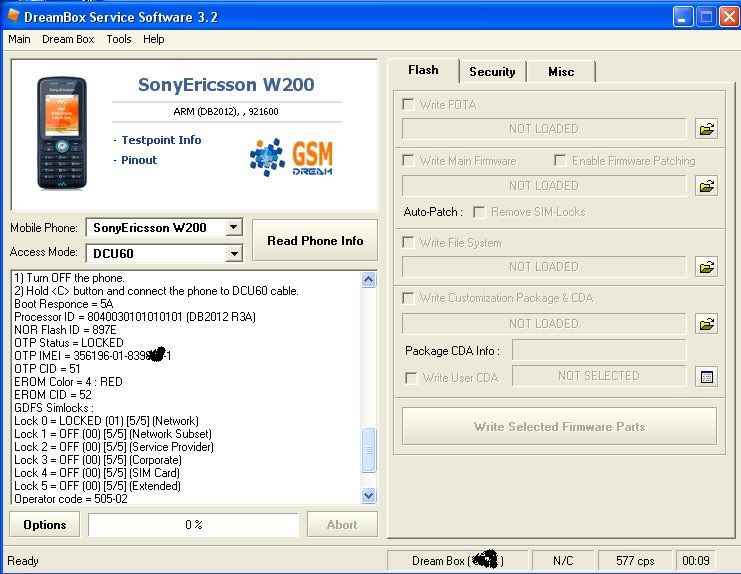Viewport: 741px width, 574px height.
Task: Enable Write Main Firmware checkbox
Action: tap(408, 161)
